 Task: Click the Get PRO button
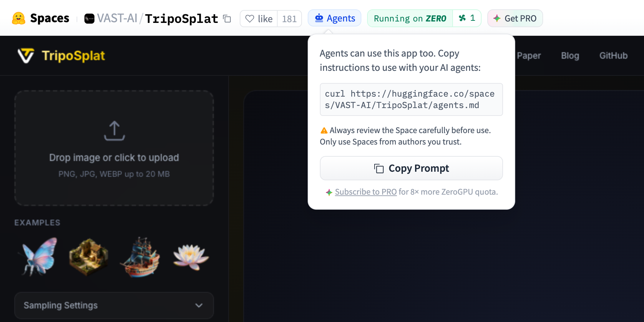pyautogui.click(x=515, y=18)
